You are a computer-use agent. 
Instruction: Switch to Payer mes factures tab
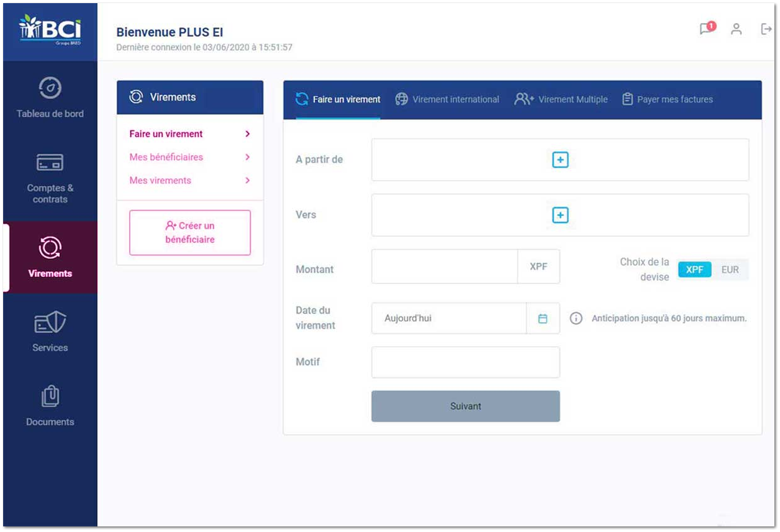click(x=667, y=99)
